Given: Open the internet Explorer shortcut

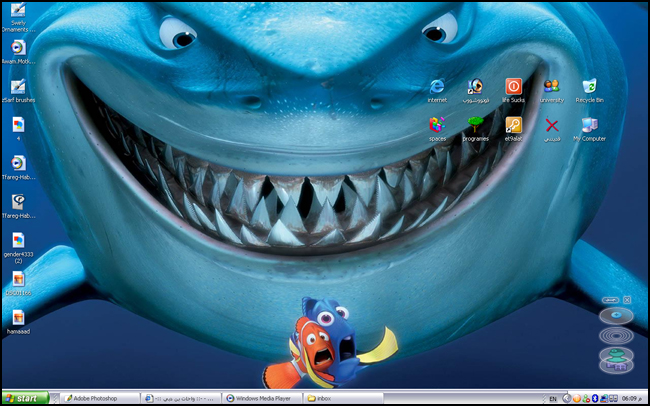Looking at the screenshot, I should coord(437,91).
